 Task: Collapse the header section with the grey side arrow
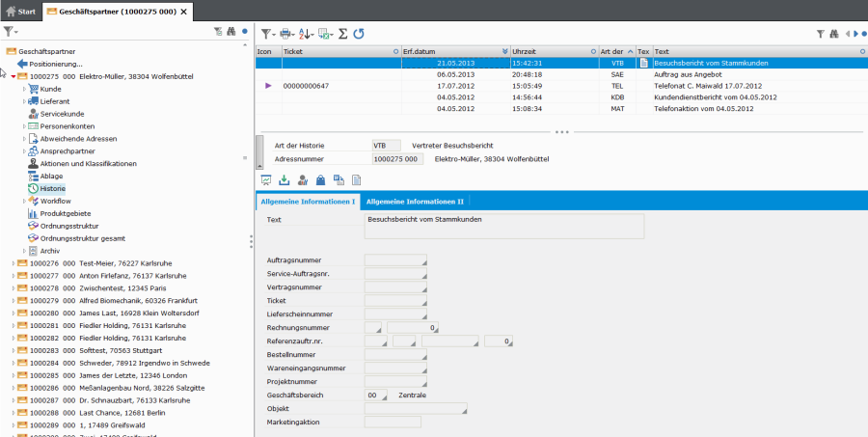(259, 152)
